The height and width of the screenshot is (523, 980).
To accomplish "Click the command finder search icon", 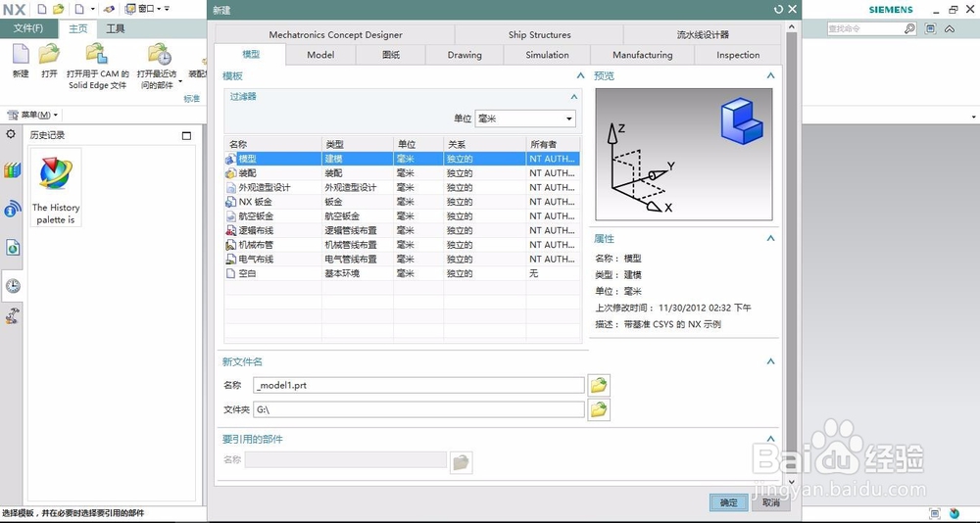I will [910, 28].
